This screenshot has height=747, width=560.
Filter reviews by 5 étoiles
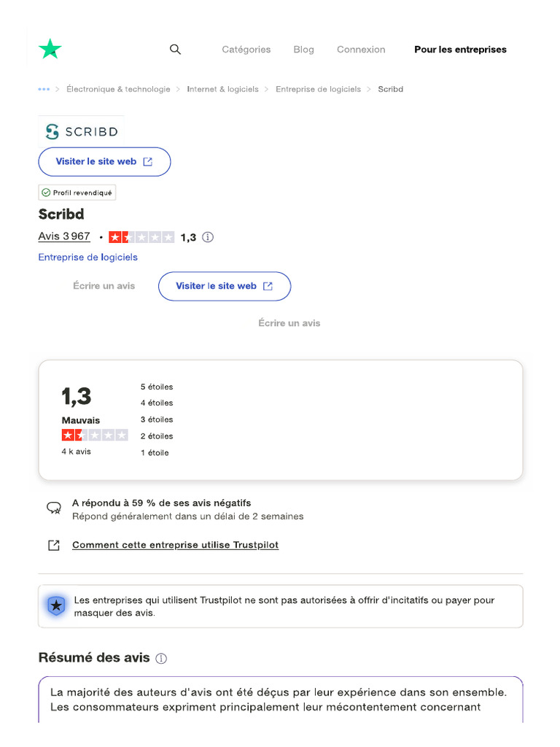click(x=157, y=387)
